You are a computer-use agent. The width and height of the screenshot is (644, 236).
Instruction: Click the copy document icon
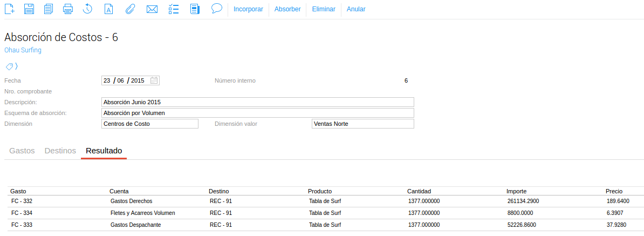(x=49, y=9)
